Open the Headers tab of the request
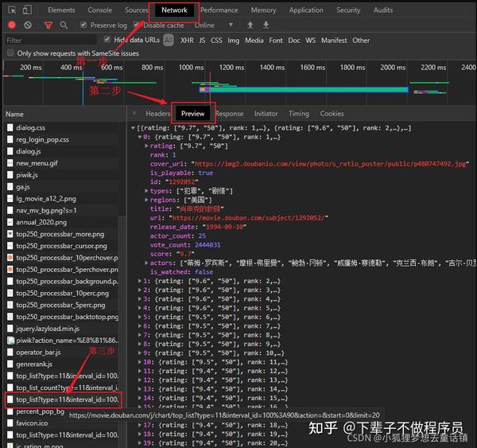Screen dimensions: 477x448 point(157,114)
